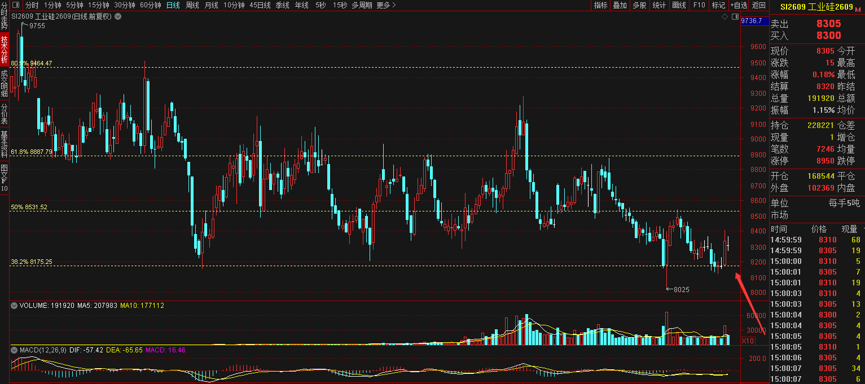Click the 38.2% 8175.25 Fibonacci label
The image size is (865, 384).
32,262
